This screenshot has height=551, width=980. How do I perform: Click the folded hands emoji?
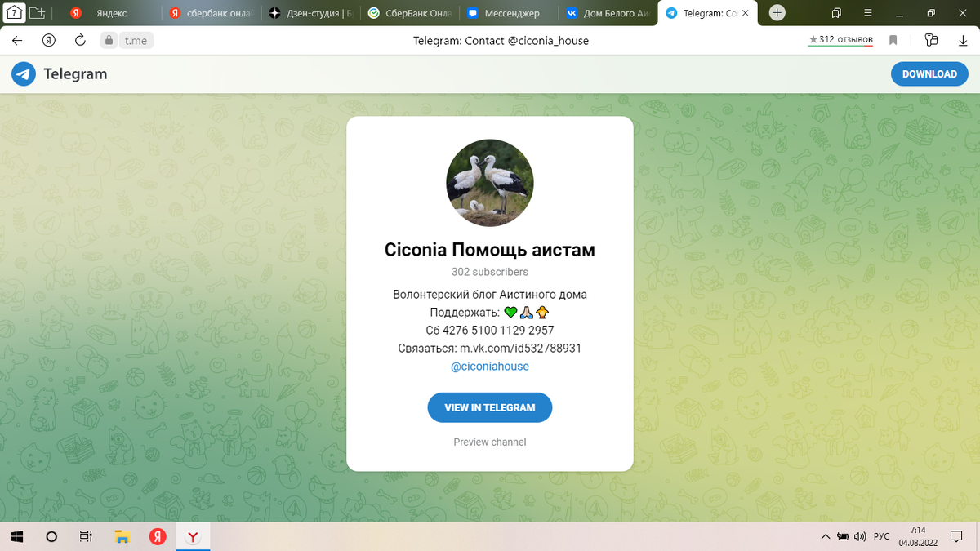tap(527, 313)
